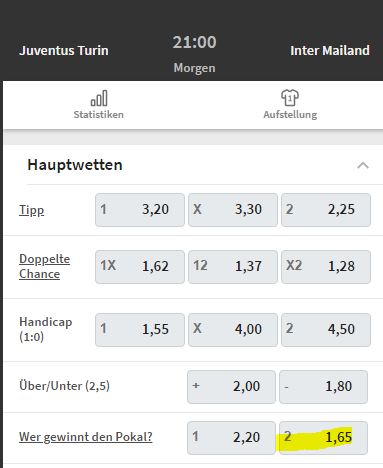Select Tipp 1 odds 3,20

tap(140, 210)
